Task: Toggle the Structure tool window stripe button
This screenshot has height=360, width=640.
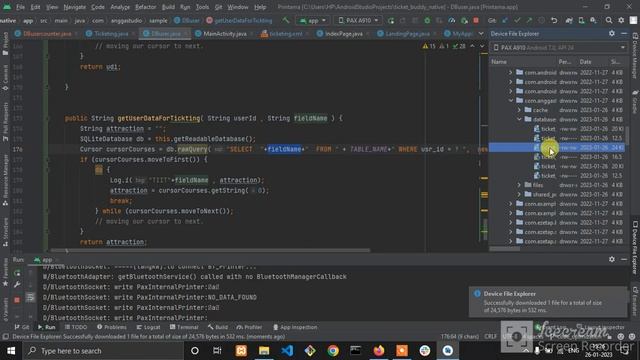Action: [x=5, y=231]
